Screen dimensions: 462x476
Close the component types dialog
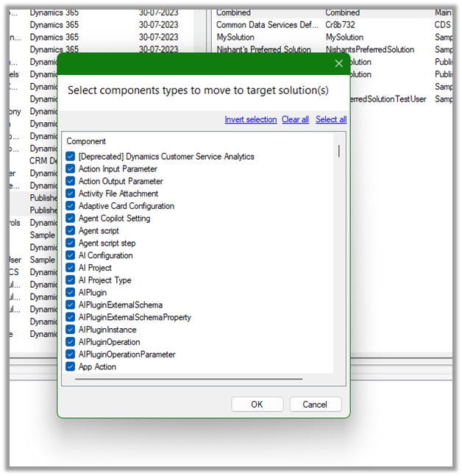[x=338, y=64]
